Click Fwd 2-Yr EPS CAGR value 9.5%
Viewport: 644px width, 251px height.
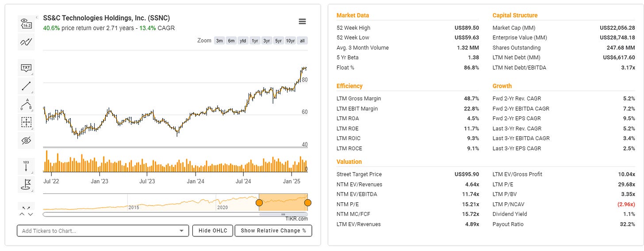click(x=629, y=118)
